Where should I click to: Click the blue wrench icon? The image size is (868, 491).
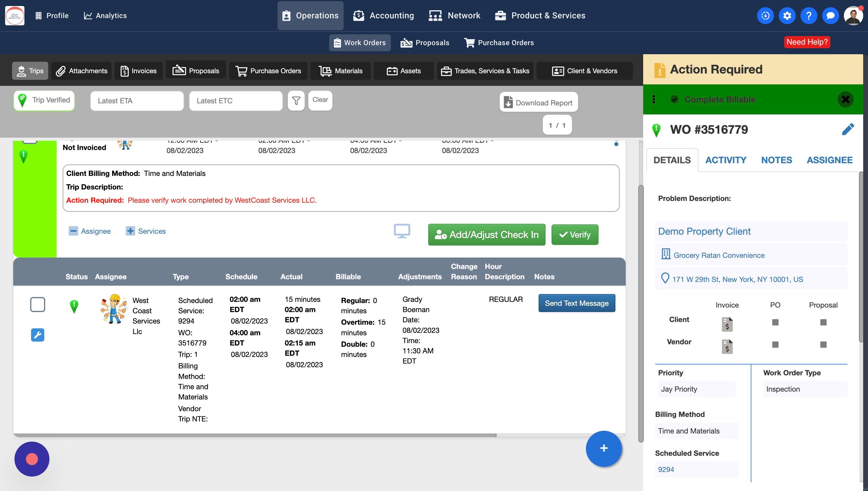(37, 335)
